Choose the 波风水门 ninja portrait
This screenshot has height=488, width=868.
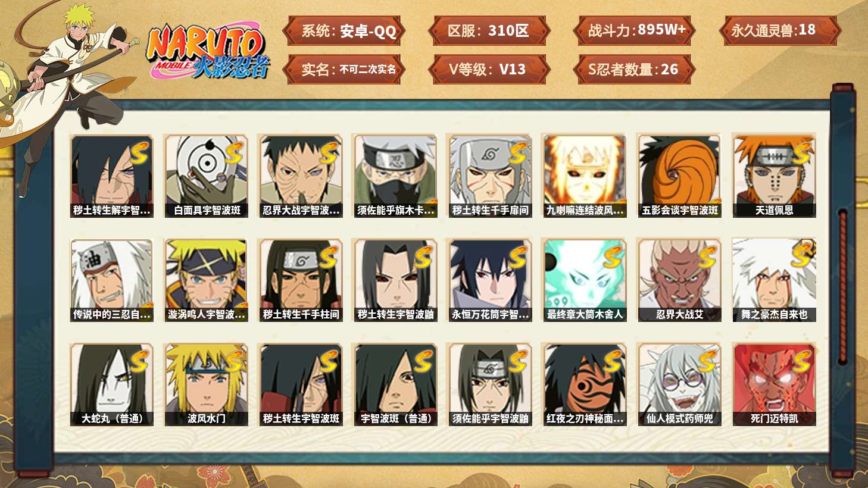pos(207,384)
